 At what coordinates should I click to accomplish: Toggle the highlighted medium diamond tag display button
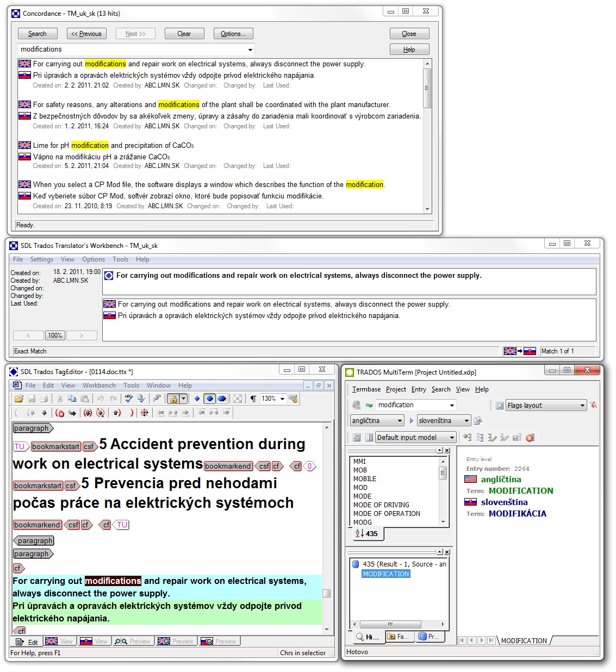[210, 399]
